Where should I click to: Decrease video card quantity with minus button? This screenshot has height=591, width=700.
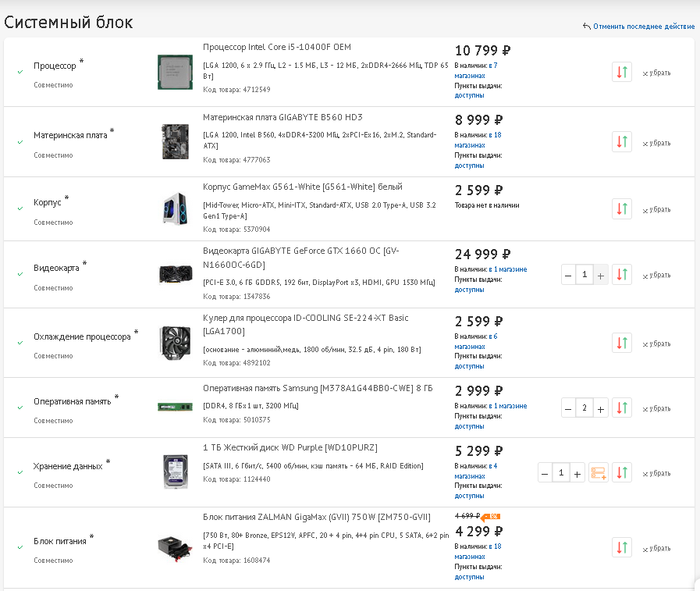point(569,275)
